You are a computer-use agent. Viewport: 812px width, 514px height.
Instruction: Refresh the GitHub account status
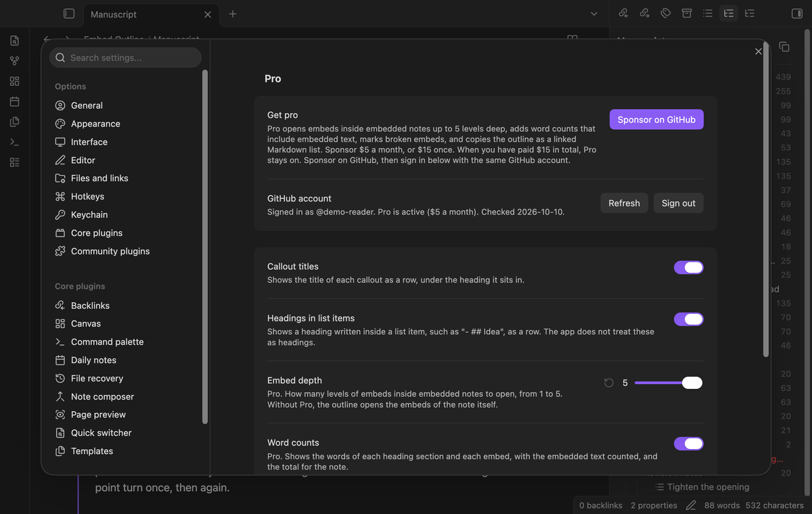pyautogui.click(x=624, y=203)
